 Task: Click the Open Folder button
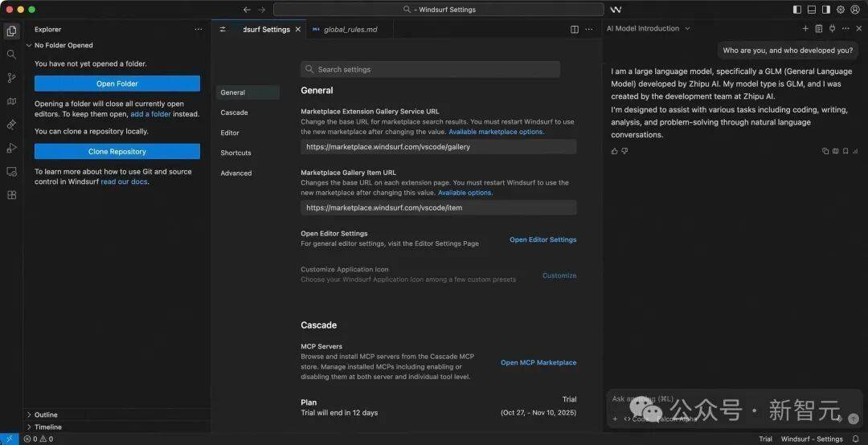click(117, 84)
